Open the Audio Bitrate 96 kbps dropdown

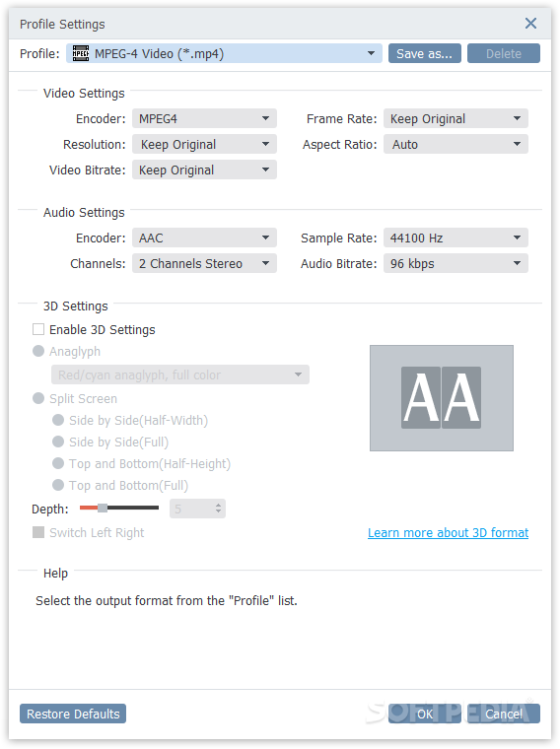pyautogui.click(x=455, y=264)
